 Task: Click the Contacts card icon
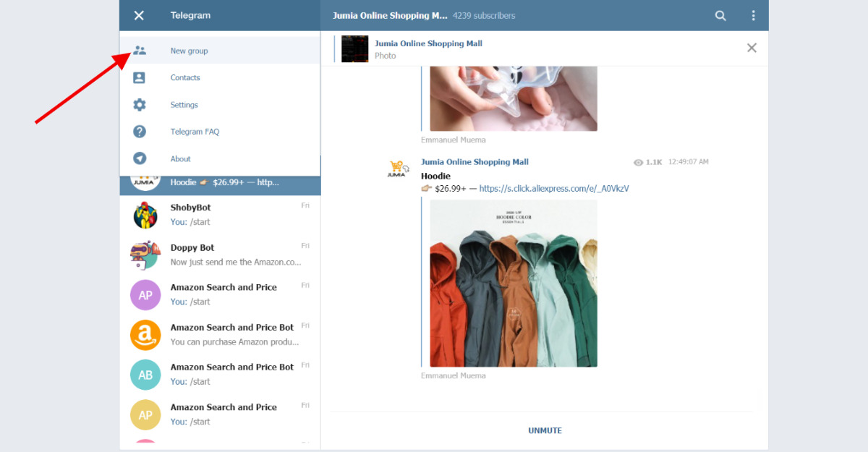(x=140, y=77)
